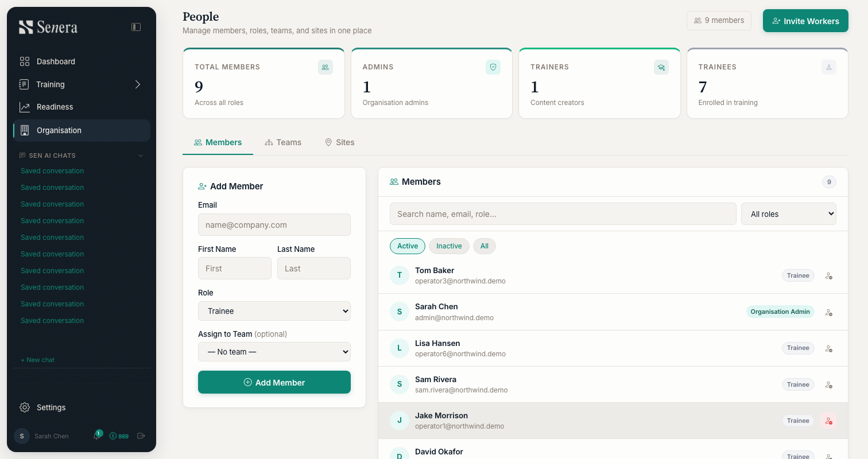Open Dashboard from the sidebar
Image resolution: width=868 pixels, height=459 pixels.
(82, 61)
